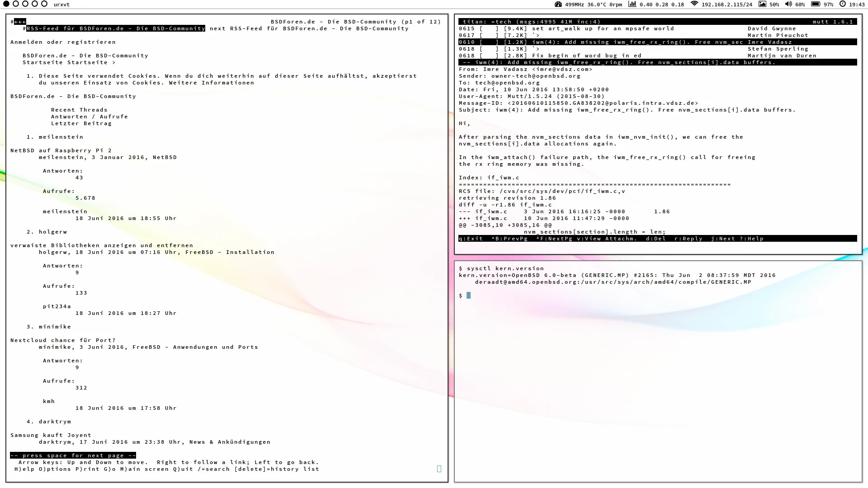868x488 pixels.
Task: Open 'Anmelden oder registrieren' link in lynx
Action: [63, 42]
